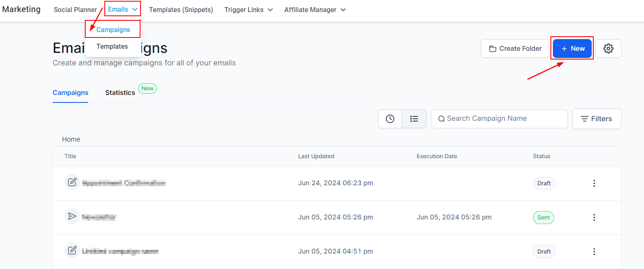
Task: Open the settings gear icon
Action: coord(608,49)
